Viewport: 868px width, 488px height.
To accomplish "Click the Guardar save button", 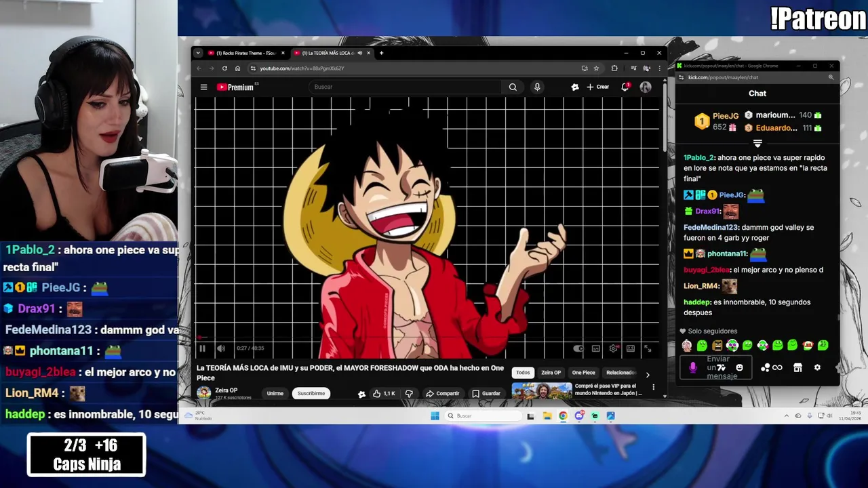I will (486, 393).
